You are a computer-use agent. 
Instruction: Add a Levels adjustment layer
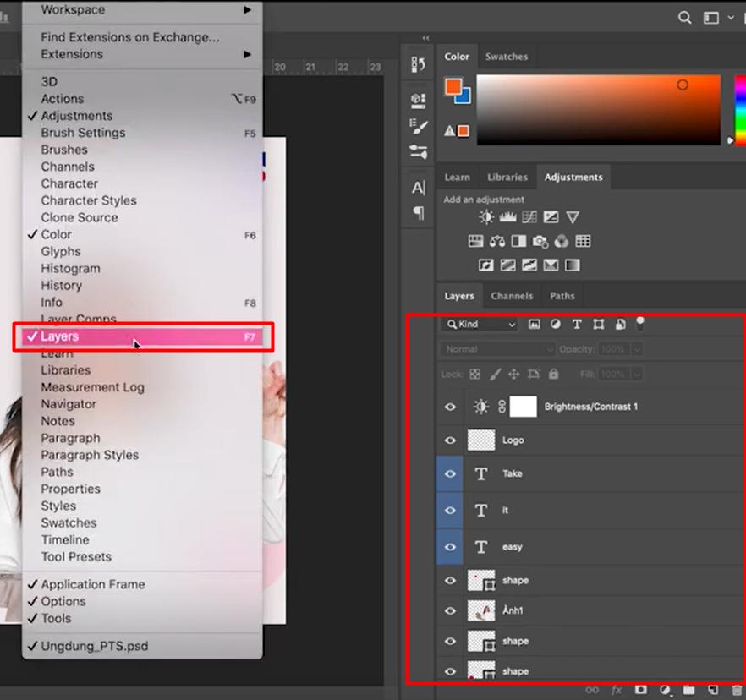507,217
